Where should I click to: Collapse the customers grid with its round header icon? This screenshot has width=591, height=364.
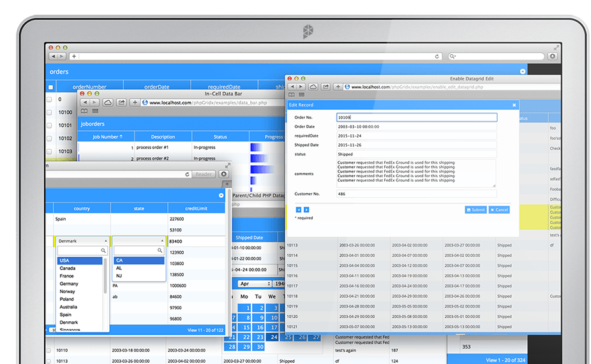221,195
